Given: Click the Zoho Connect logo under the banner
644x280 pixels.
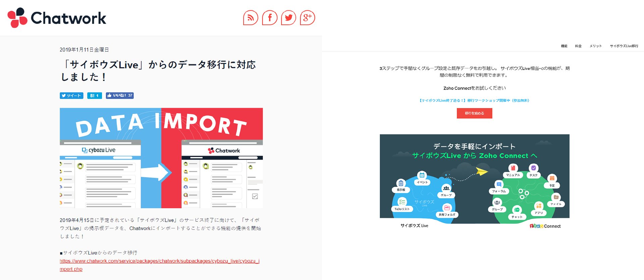Looking at the screenshot, I should [545, 226].
